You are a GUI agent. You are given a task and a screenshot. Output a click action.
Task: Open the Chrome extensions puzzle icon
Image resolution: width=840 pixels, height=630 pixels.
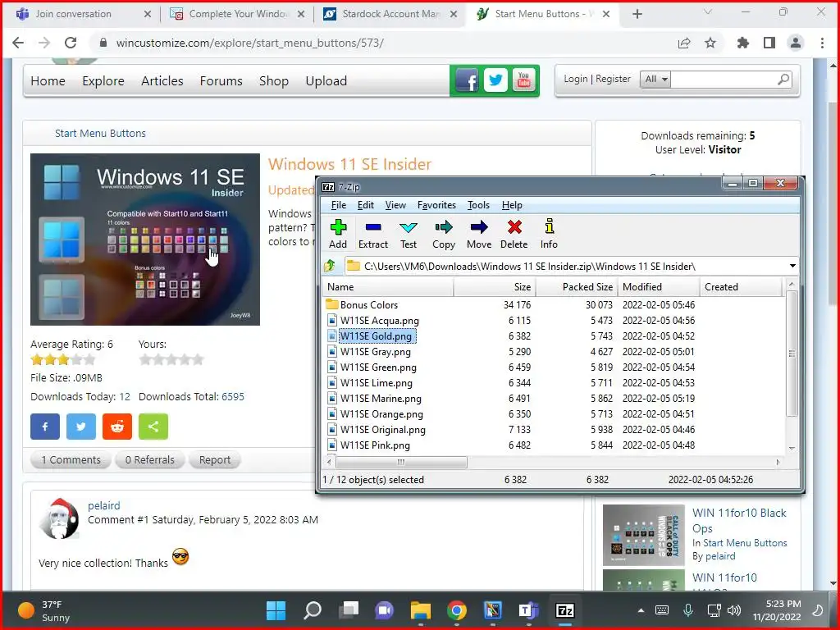pyautogui.click(x=742, y=43)
